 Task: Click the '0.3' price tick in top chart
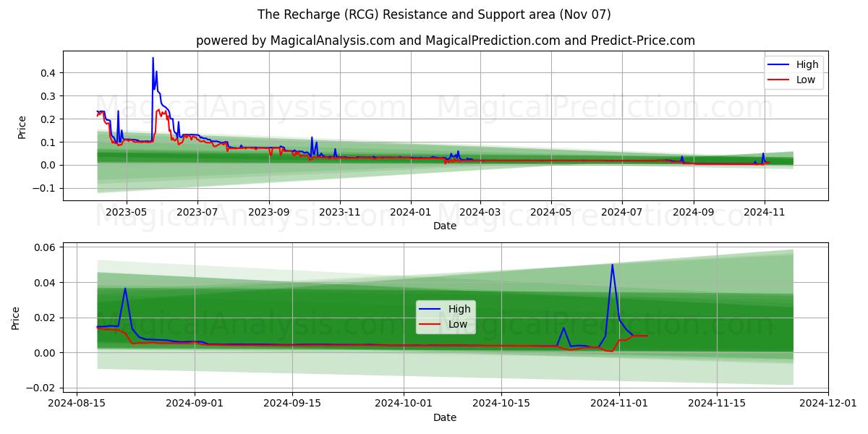(49, 96)
